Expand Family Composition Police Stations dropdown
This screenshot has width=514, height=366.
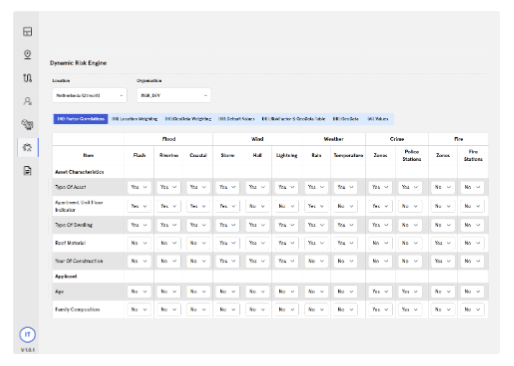[x=410, y=309]
